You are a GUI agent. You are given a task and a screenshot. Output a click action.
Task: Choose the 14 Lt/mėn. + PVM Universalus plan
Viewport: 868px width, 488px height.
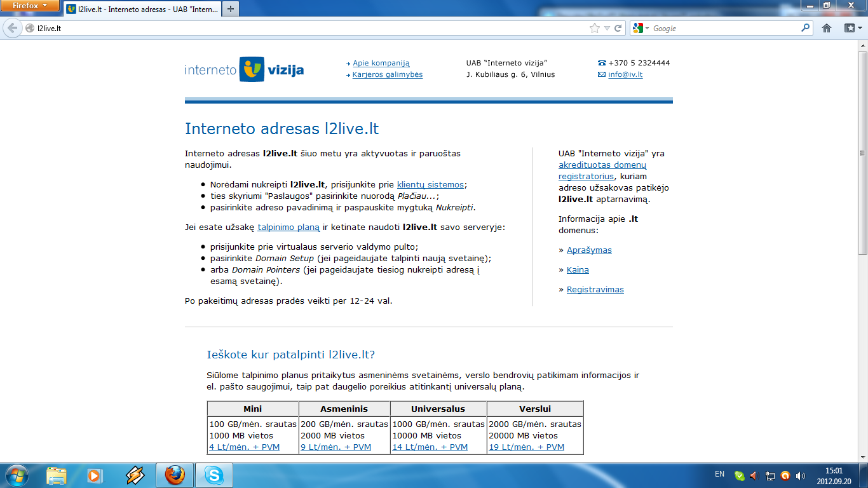(x=430, y=447)
